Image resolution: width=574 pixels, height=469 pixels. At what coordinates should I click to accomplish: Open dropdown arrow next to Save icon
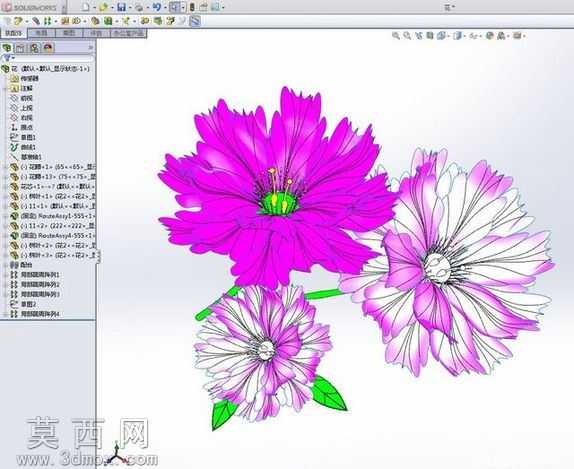coord(130,7)
